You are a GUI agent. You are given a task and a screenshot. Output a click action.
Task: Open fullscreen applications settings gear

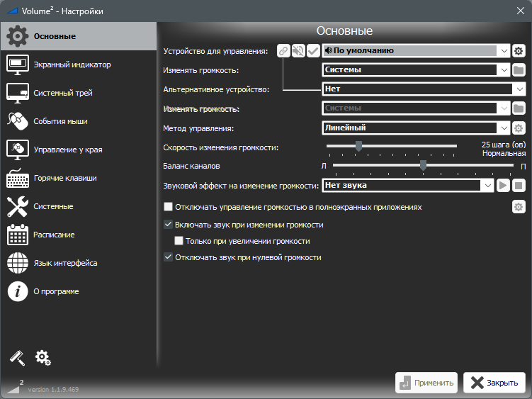[x=519, y=207]
